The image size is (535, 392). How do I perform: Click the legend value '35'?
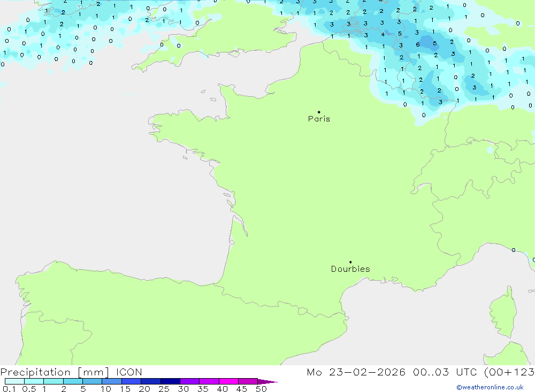[x=203, y=389]
